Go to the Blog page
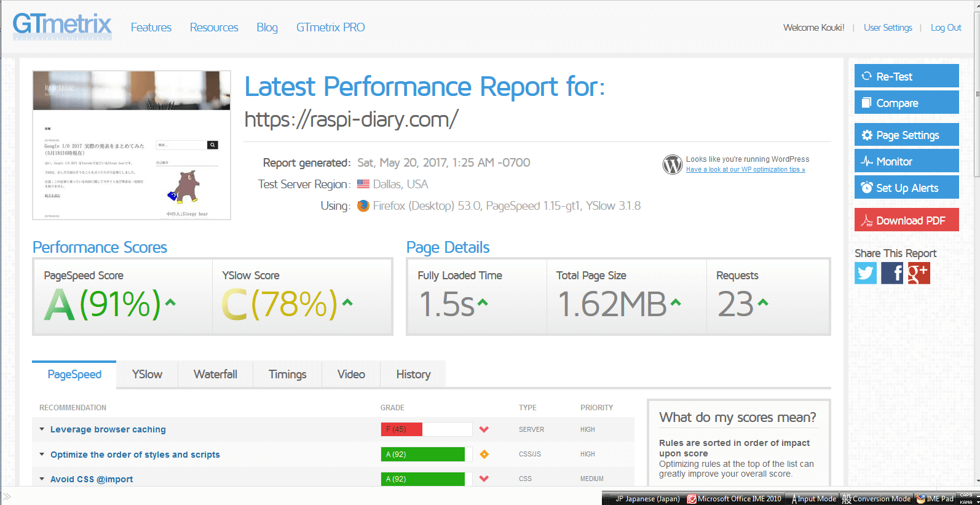This screenshot has height=505, width=980. (x=267, y=28)
